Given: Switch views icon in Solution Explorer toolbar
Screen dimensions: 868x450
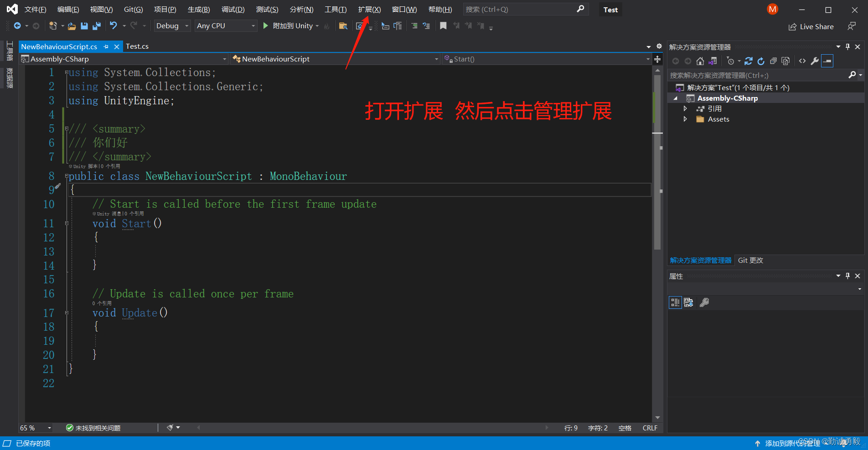Looking at the screenshot, I should [x=713, y=61].
